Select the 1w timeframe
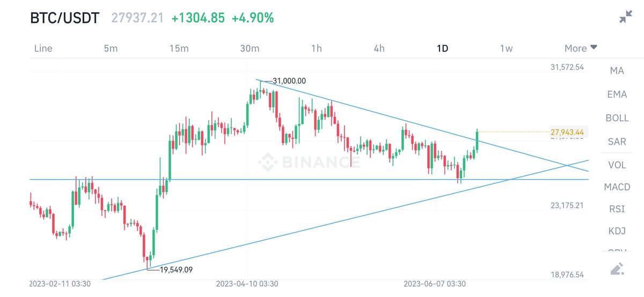The image size is (644, 297). [506, 48]
